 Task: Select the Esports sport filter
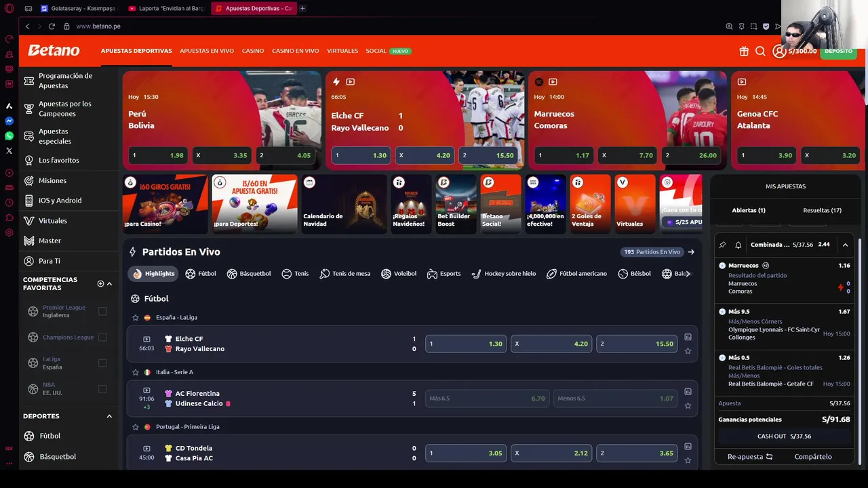coord(443,274)
